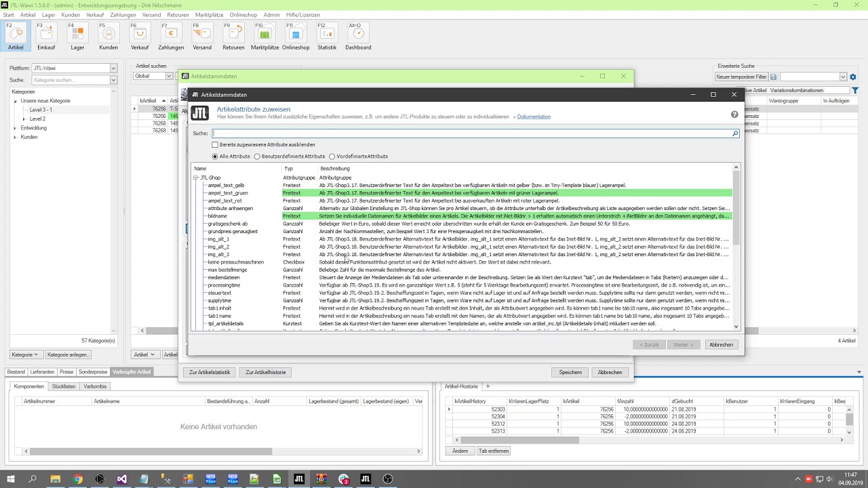Image resolution: width=868 pixels, height=488 pixels.
Task: Open the Lager toolbar icon
Action: click(x=77, y=37)
